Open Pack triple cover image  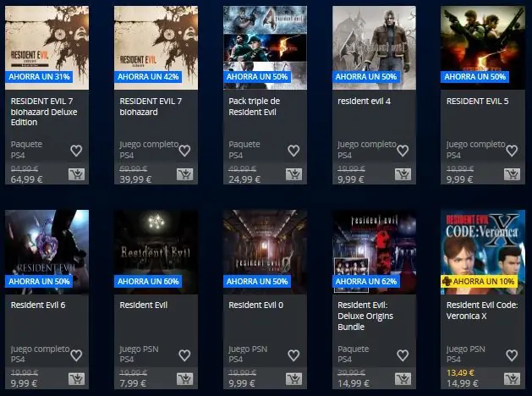(265, 47)
